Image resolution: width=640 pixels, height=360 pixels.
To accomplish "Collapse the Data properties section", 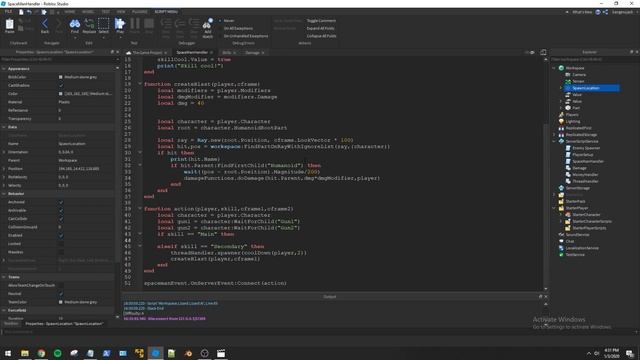I will pos(4,127).
